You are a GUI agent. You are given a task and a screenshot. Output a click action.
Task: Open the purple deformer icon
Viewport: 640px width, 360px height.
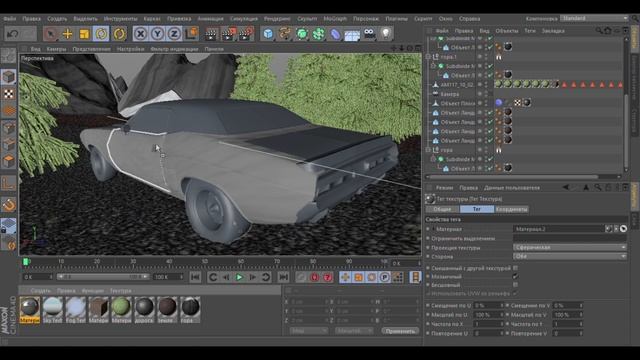point(335,33)
